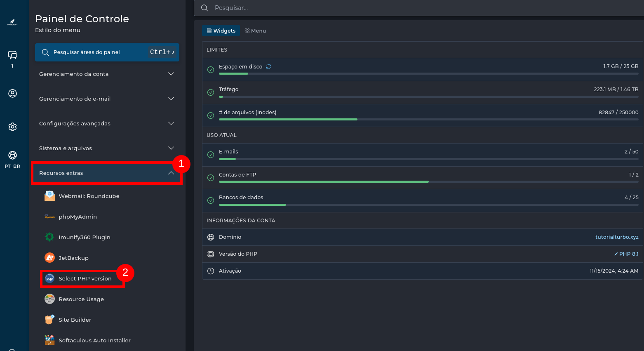Switch to the Widgets tab
Viewport: 644px width, 351px height.
click(x=221, y=31)
